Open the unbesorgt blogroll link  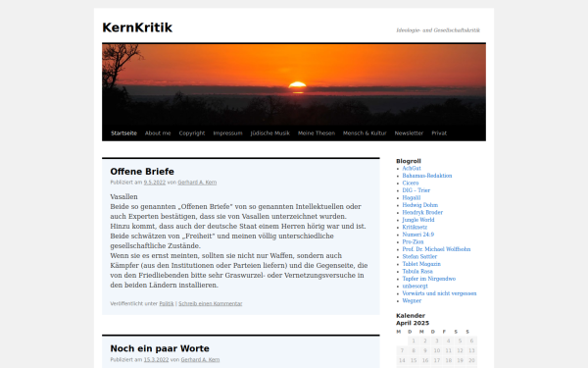pyautogui.click(x=415, y=287)
